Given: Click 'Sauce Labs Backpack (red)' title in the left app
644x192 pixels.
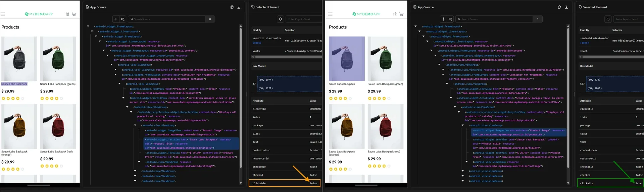Looking at the screenshot, I should coord(56,151).
